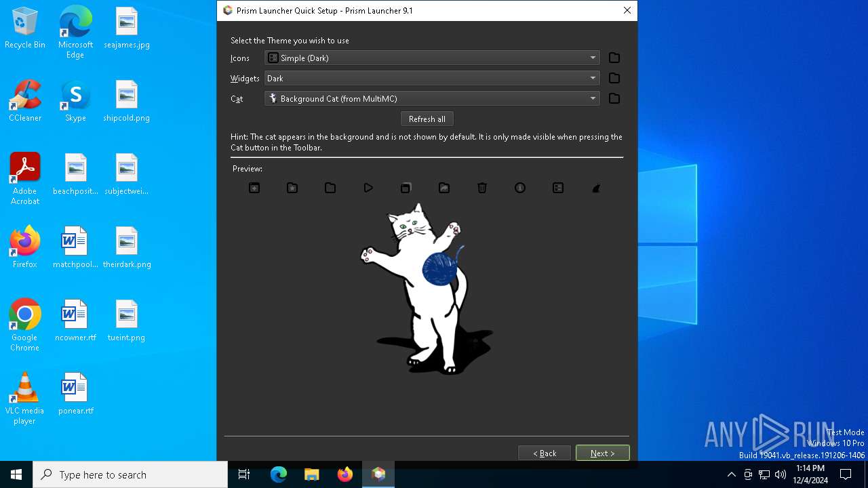Viewport: 868px width, 488px height.
Task: Select the ponear.rtf desktop file
Action: [75, 394]
